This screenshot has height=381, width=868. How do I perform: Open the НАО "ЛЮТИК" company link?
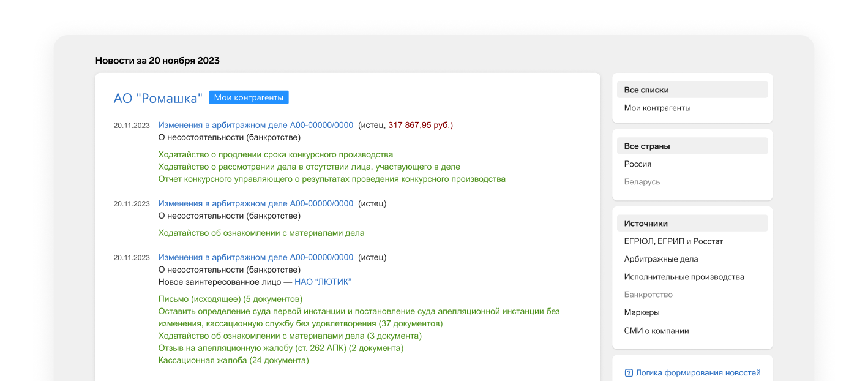(x=323, y=282)
